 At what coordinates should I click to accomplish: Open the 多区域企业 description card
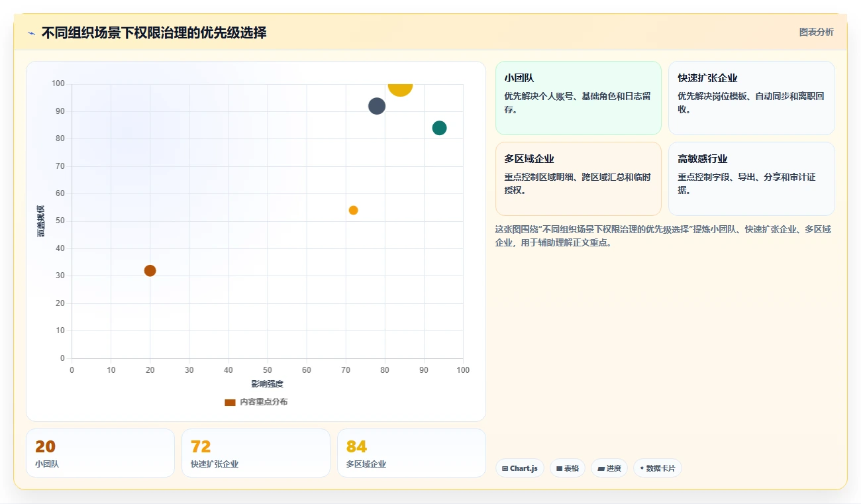[578, 179]
